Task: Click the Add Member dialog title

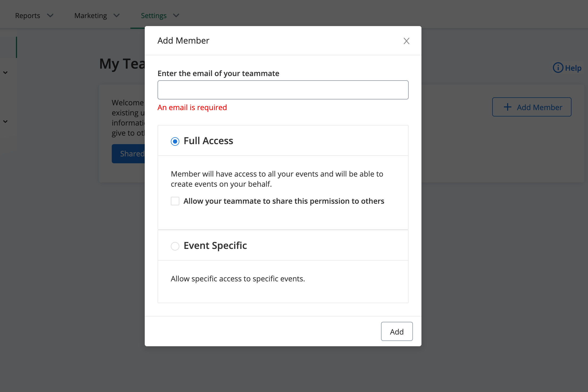Action: 183,41
